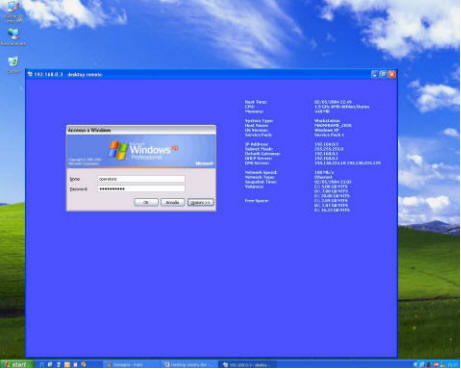Click the Nome field containing operatore
This screenshot has height=369, width=461.
(x=141, y=179)
